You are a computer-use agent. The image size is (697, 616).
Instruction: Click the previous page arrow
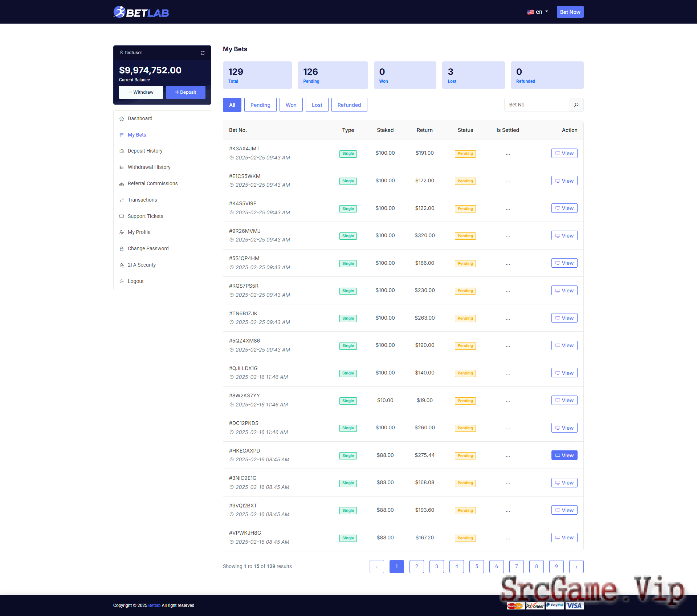(376, 567)
